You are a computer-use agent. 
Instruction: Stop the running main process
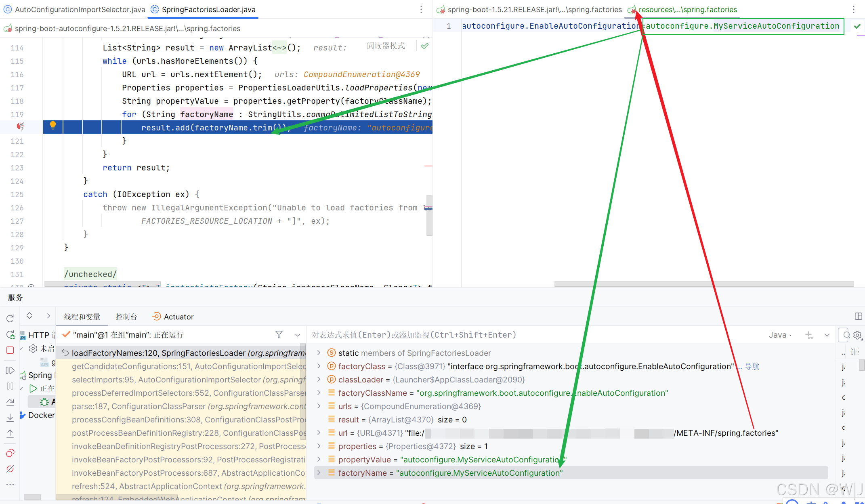pos(10,349)
